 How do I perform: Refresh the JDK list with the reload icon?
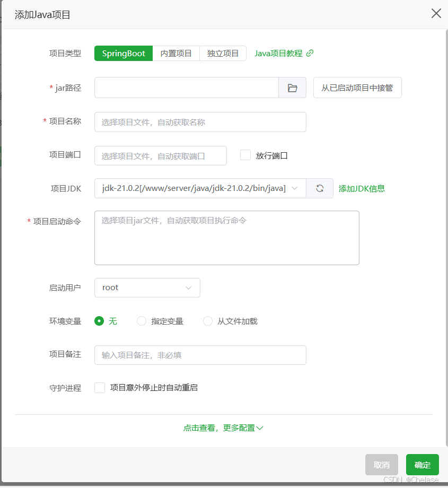pos(320,188)
